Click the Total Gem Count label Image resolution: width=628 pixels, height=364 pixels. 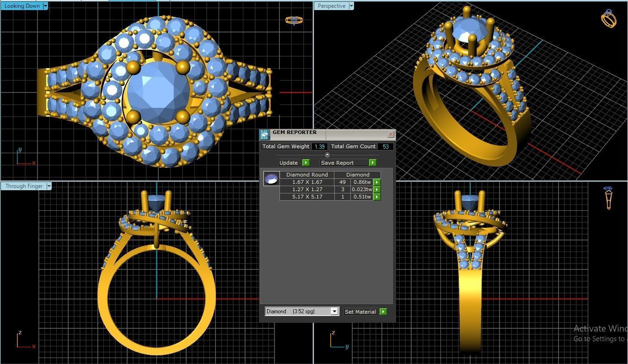click(x=353, y=146)
